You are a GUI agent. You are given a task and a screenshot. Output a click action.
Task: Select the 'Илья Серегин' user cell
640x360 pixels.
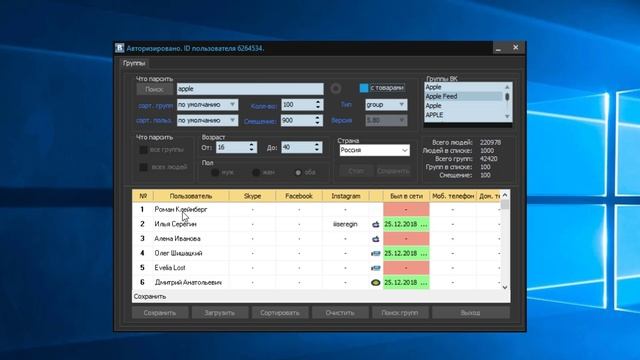pyautogui.click(x=191, y=224)
